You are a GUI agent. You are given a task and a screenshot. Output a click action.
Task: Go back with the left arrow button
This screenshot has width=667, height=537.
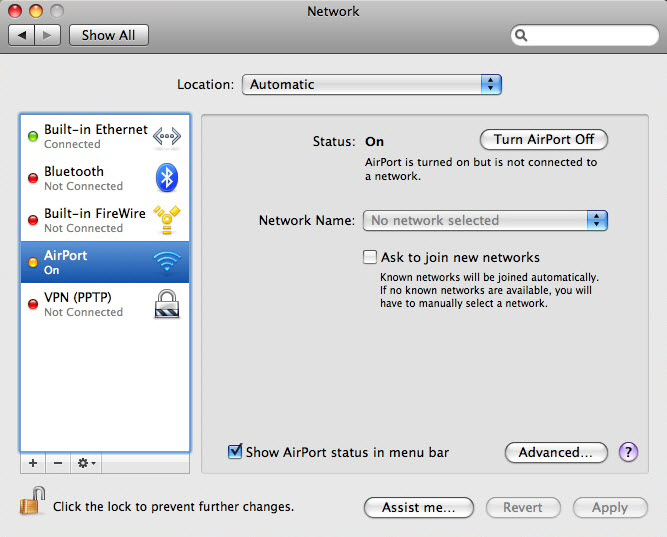coord(22,35)
